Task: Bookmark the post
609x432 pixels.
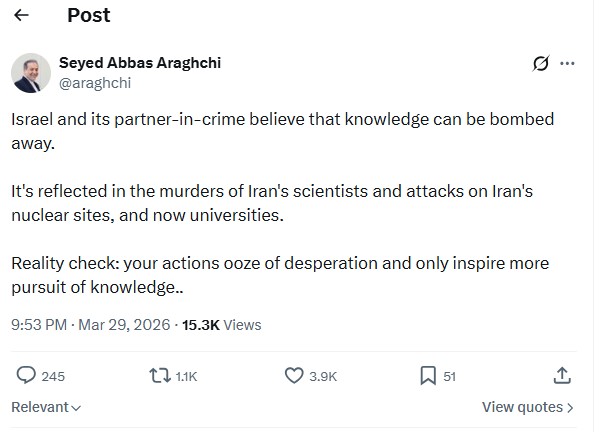Action: [427, 376]
